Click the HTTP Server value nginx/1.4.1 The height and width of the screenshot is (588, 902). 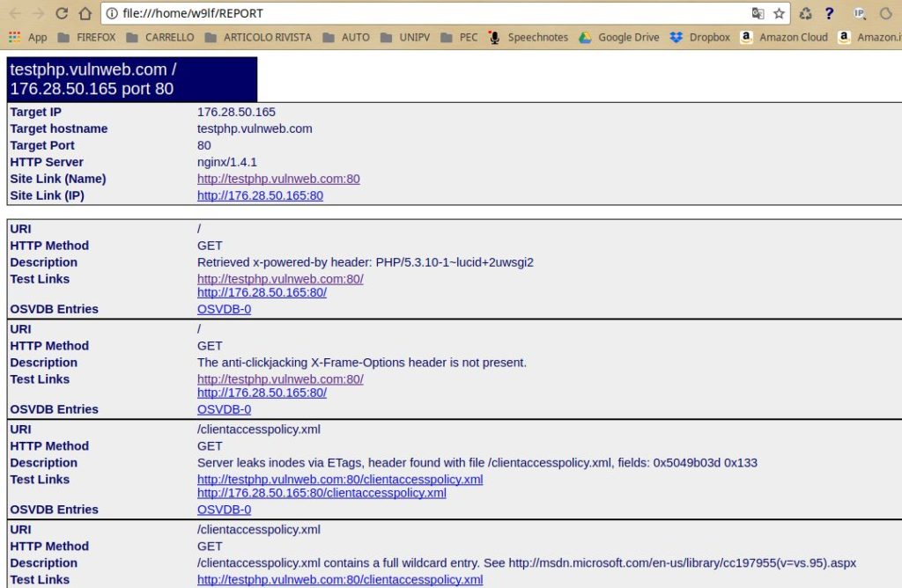point(227,162)
